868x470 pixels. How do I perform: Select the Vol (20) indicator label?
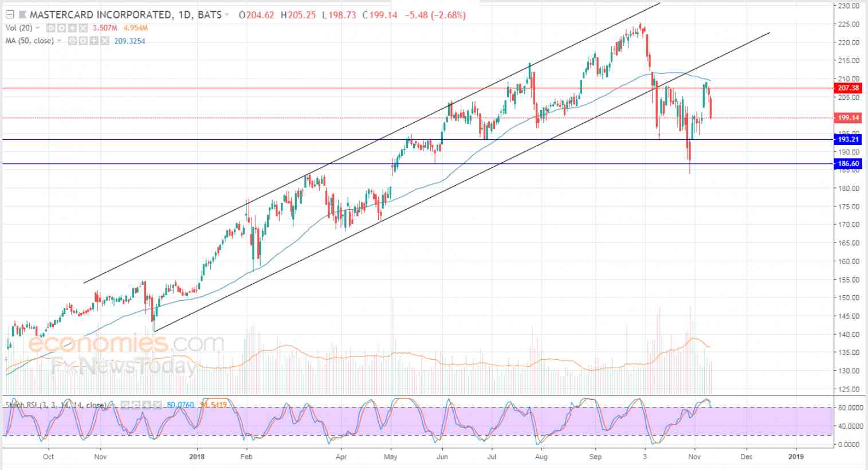(x=19, y=28)
